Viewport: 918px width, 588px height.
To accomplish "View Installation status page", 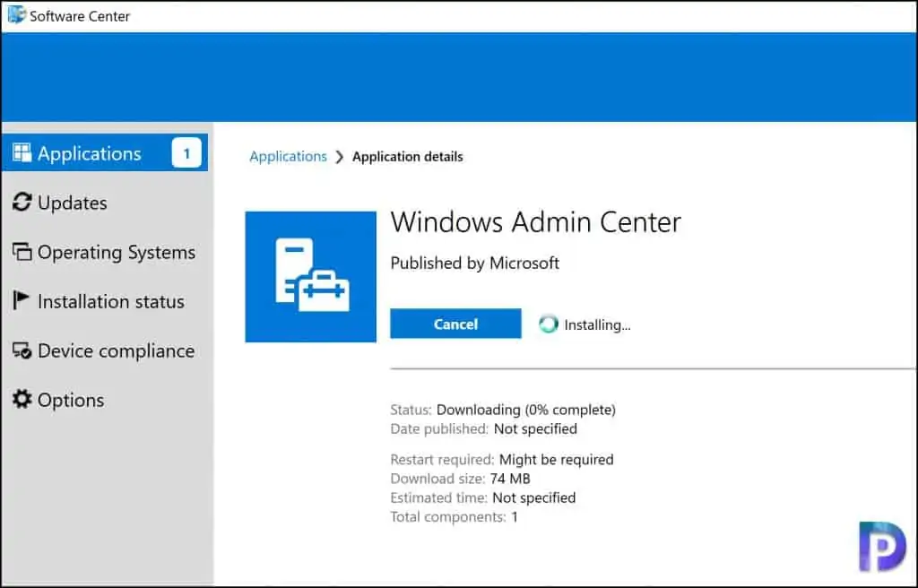I will (x=110, y=301).
